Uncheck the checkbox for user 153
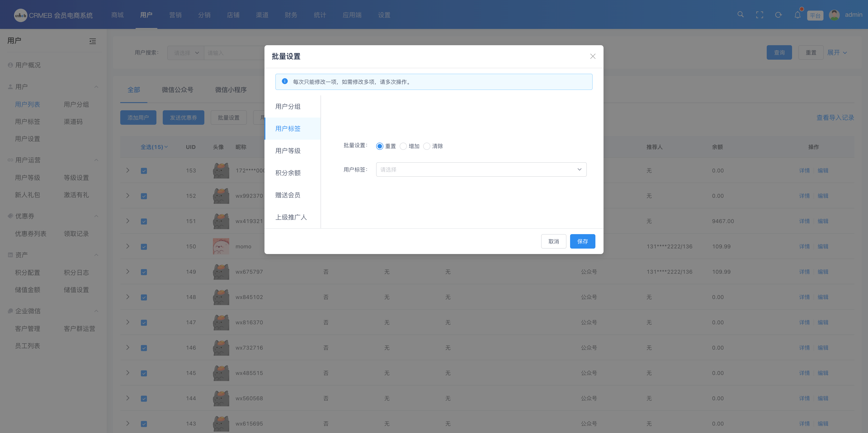The width and height of the screenshot is (868, 433). pos(144,171)
